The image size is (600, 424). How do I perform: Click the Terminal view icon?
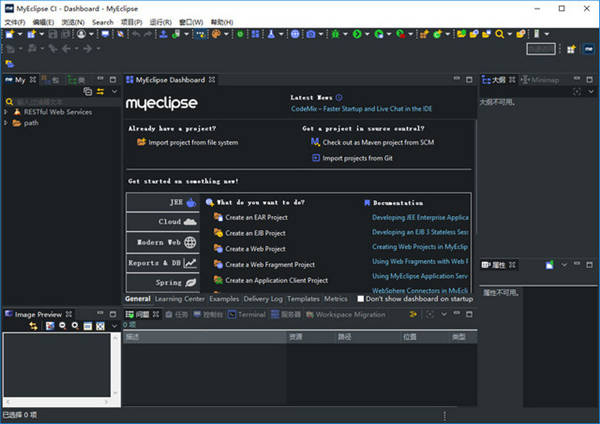(x=232, y=314)
